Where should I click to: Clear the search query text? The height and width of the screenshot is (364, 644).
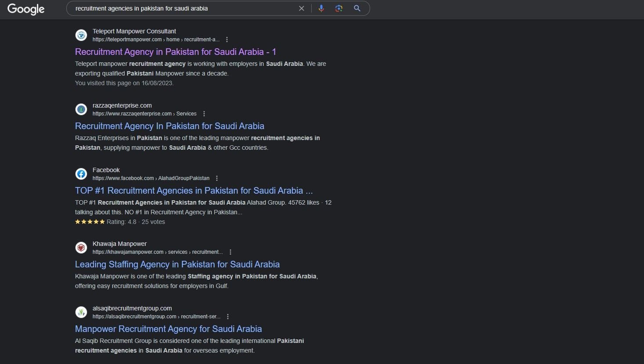(x=302, y=8)
